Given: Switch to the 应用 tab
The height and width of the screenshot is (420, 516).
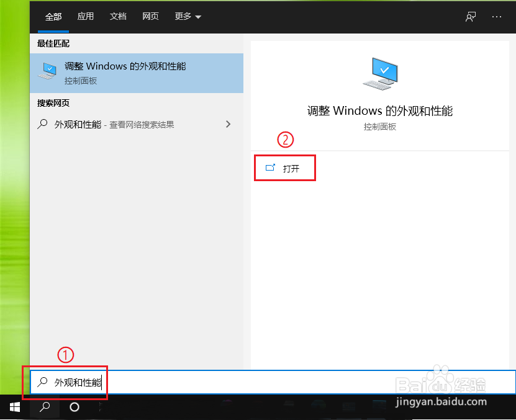Looking at the screenshot, I should point(86,17).
